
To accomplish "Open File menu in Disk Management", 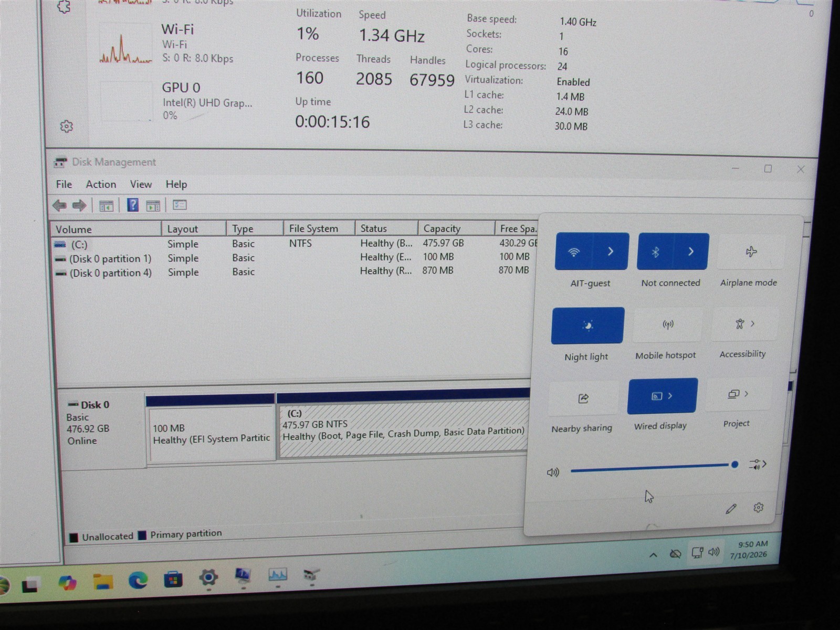I will pyautogui.click(x=64, y=184).
